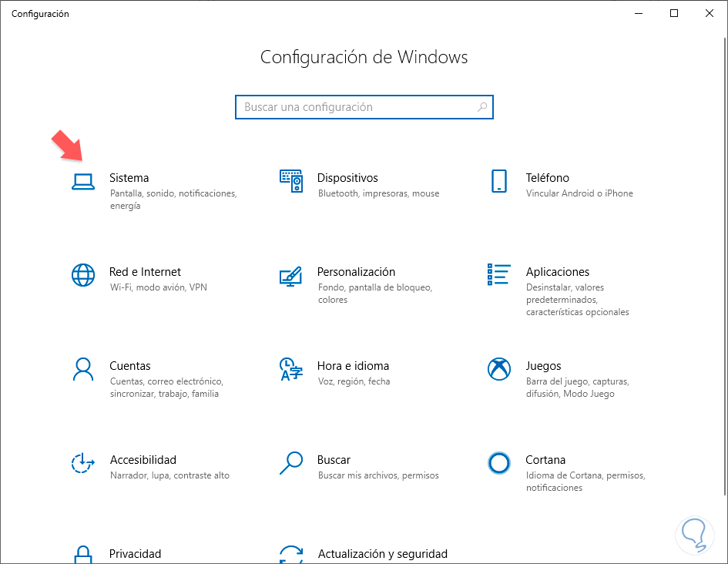Click 'Pantalla, sonido, notificaciones, energía' description
The width and height of the screenshot is (728, 564).
173,200
